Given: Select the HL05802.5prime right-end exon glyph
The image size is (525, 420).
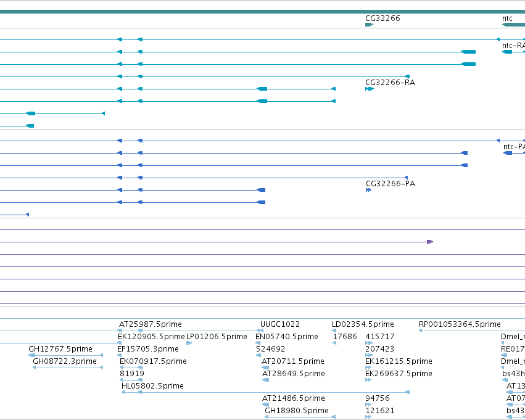Looking at the screenshot, I should tap(407, 392).
